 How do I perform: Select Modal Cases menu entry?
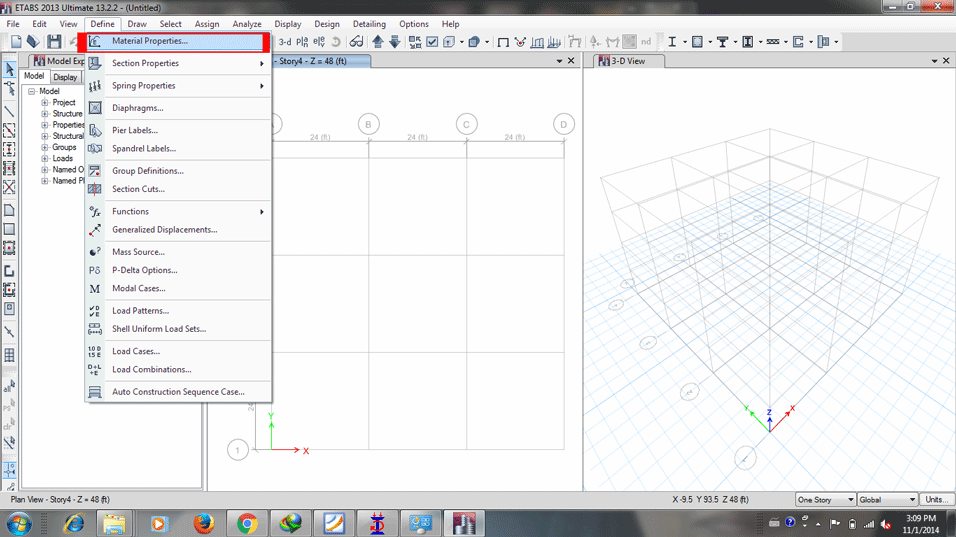pyautogui.click(x=177, y=288)
